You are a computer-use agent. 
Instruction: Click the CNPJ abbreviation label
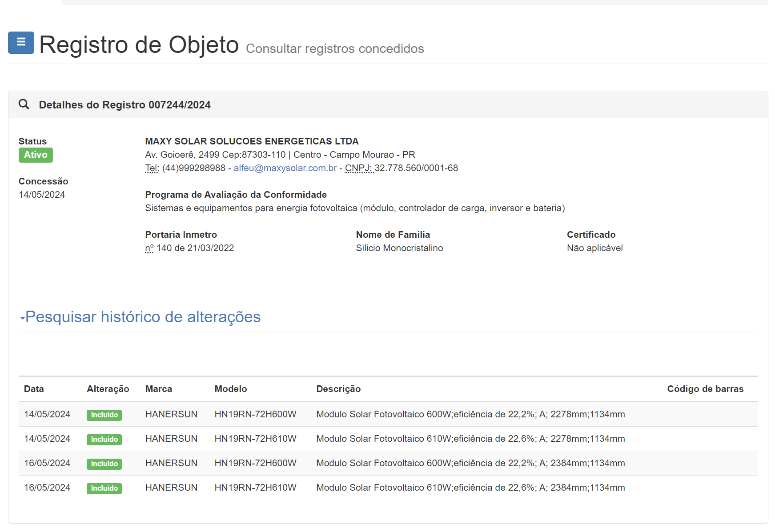pos(359,168)
